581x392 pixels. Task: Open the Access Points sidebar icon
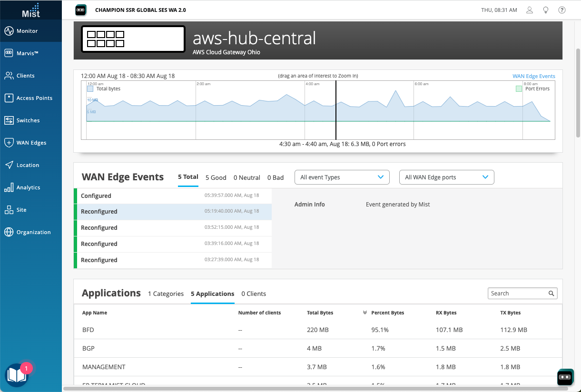(x=9, y=98)
